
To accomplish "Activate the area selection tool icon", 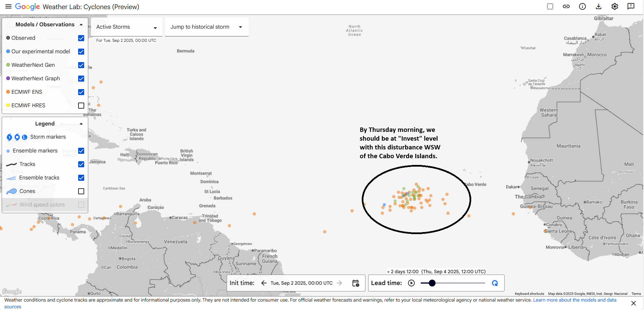I will 550,6.
